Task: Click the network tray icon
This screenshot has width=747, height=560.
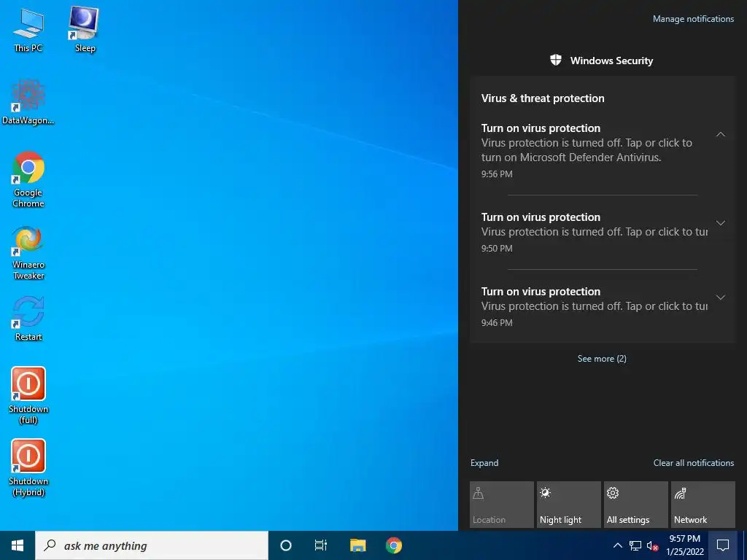Action: [x=635, y=545]
